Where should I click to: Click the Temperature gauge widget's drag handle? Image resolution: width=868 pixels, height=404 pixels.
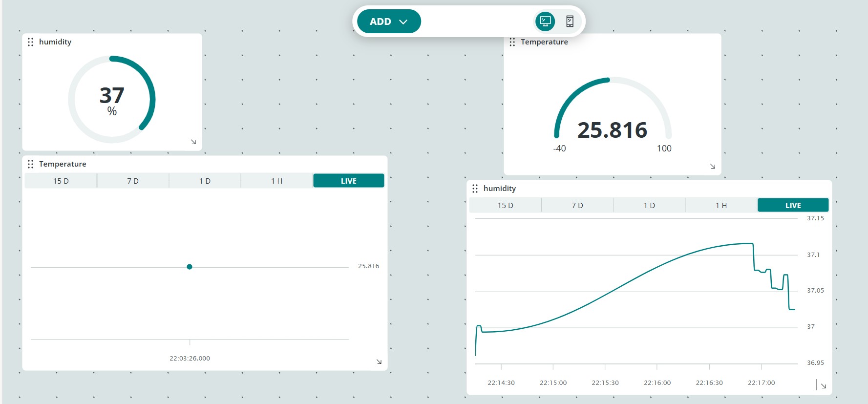pyautogui.click(x=512, y=42)
